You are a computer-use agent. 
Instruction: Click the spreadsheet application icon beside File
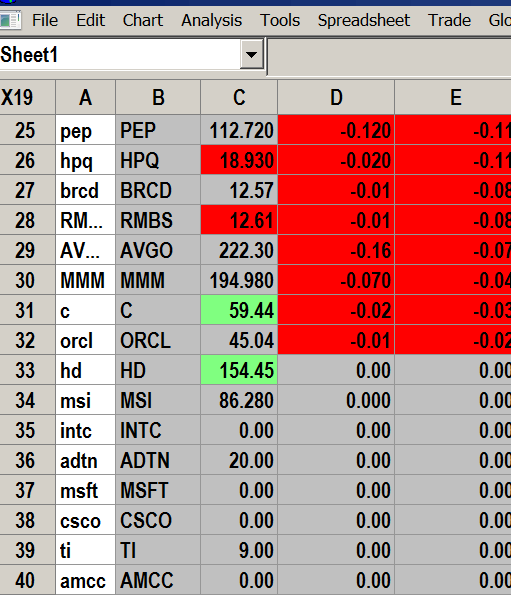pyautogui.click(x=10, y=20)
